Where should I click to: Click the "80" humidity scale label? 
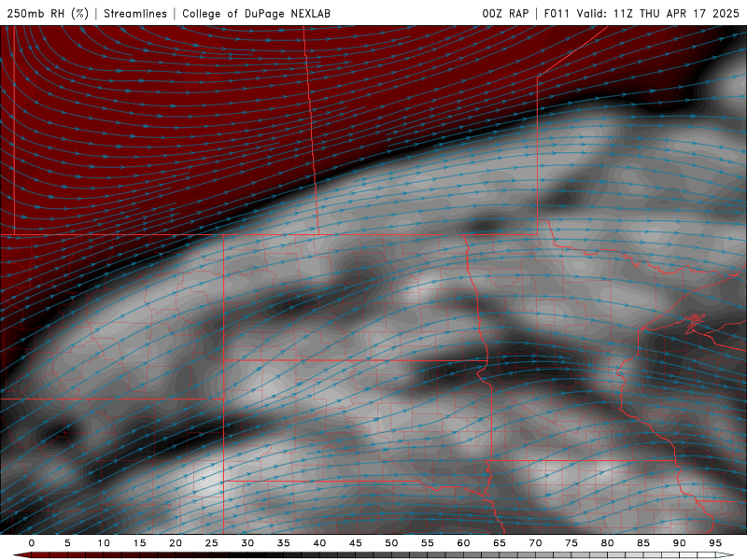coord(607,543)
